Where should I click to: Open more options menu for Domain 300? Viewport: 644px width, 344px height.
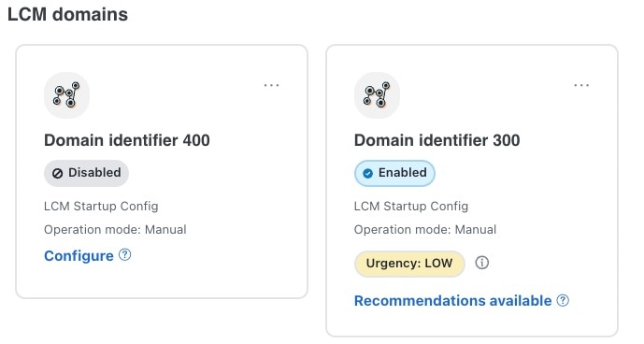(x=581, y=85)
